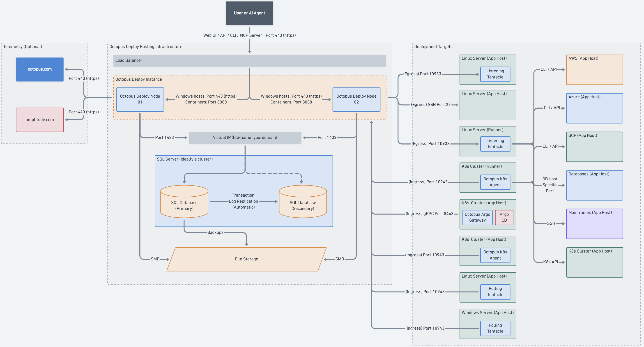This screenshot has height=347, width=644.
Task: Select the AWS (App Host) box
Action: 594,70
